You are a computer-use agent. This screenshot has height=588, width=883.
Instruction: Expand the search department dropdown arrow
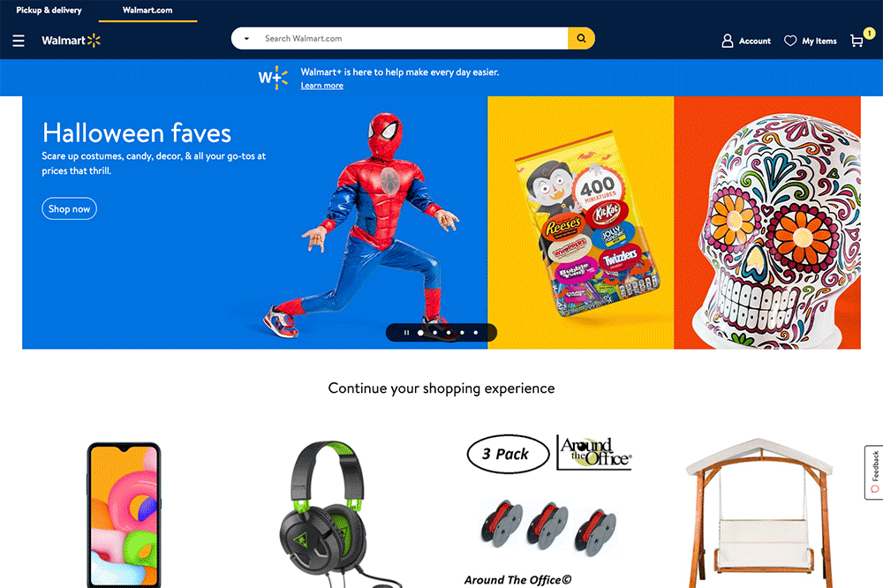pos(246,38)
